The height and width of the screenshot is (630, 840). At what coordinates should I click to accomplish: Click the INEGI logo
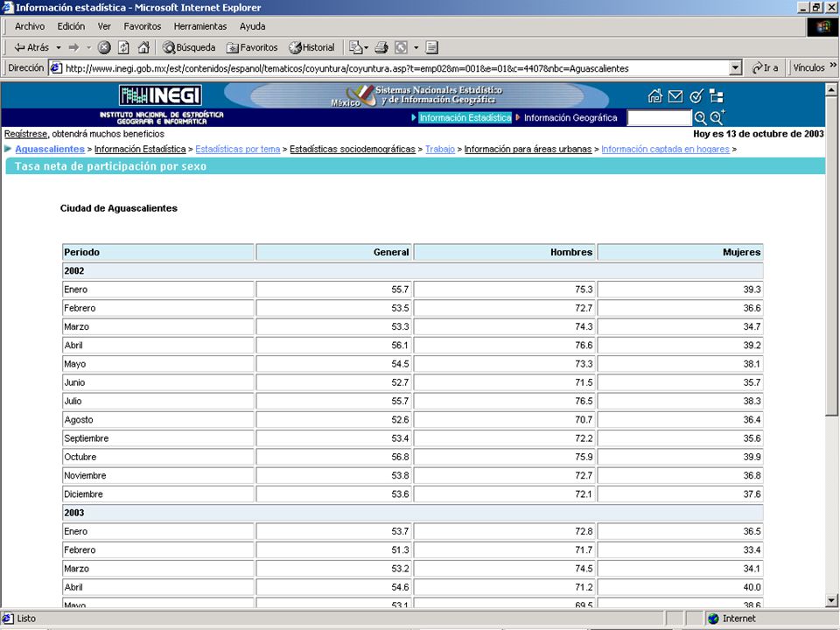pyautogui.click(x=160, y=95)
